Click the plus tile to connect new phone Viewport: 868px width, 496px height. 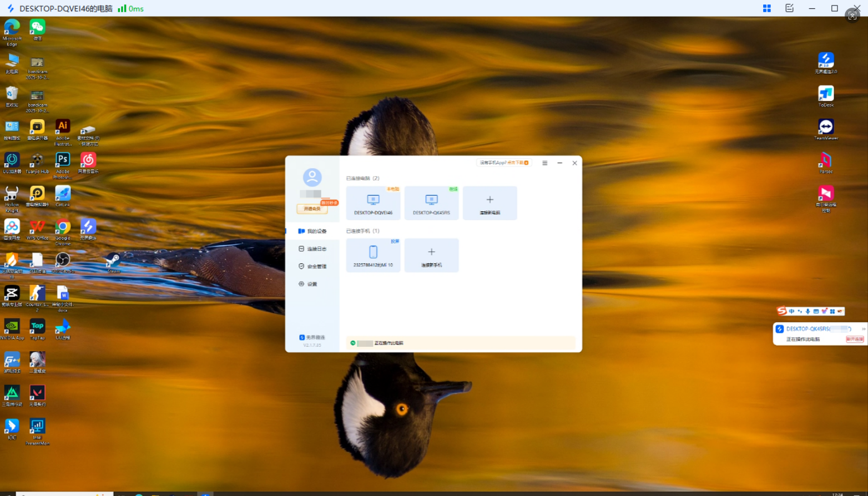pyautogui.click(x=431, y=255)
